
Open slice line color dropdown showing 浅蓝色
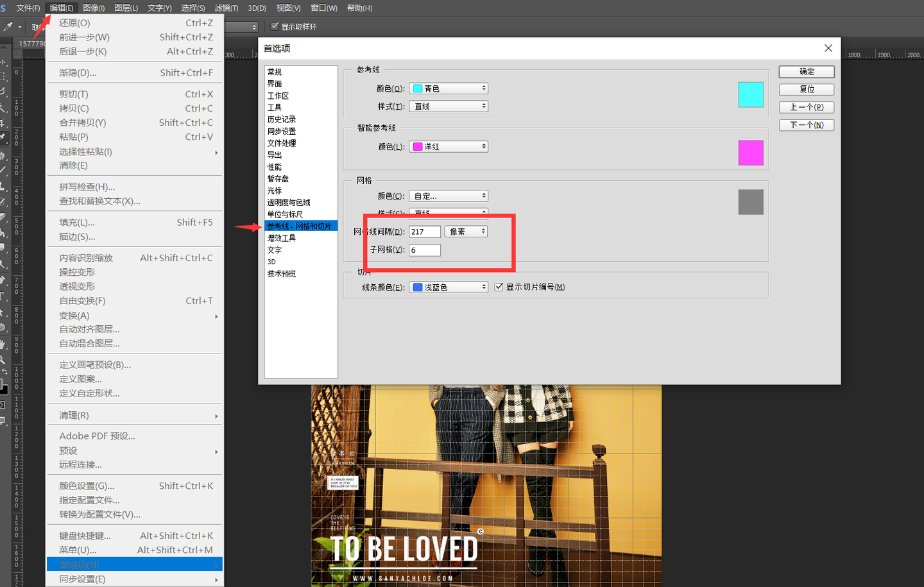[x=449, y=287]
